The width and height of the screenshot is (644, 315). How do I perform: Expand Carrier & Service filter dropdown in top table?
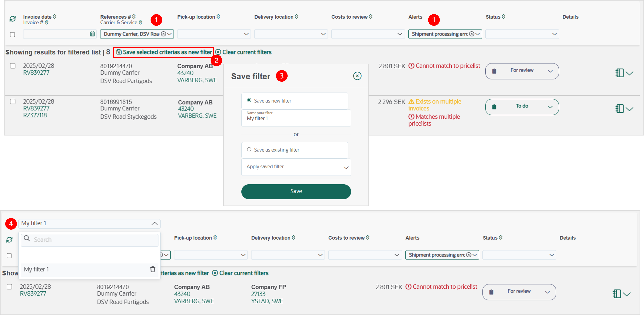(170, 34)
